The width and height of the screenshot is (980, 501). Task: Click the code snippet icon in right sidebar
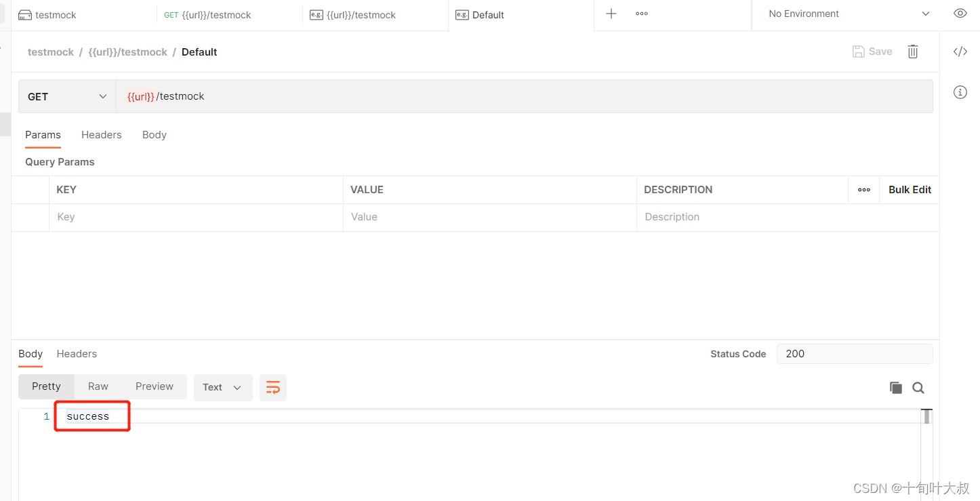[960, 52]
